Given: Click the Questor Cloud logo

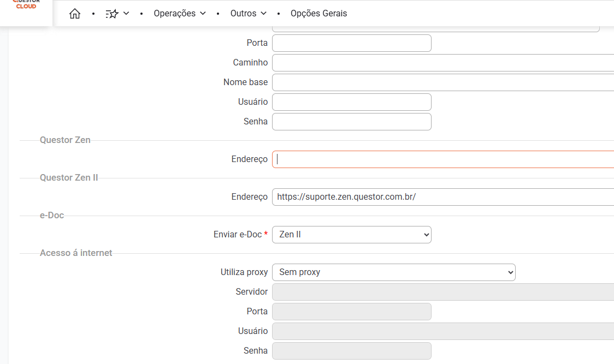Looking at the screenshot, I should coord(26,5).
